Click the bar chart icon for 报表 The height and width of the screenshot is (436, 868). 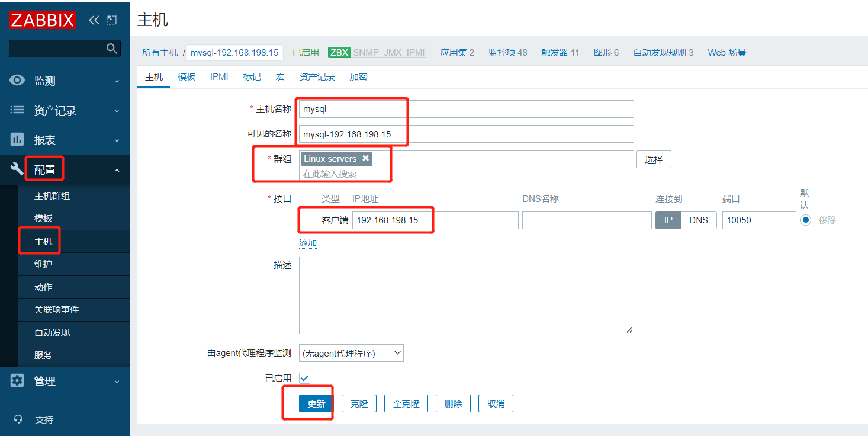pos(18,140)
